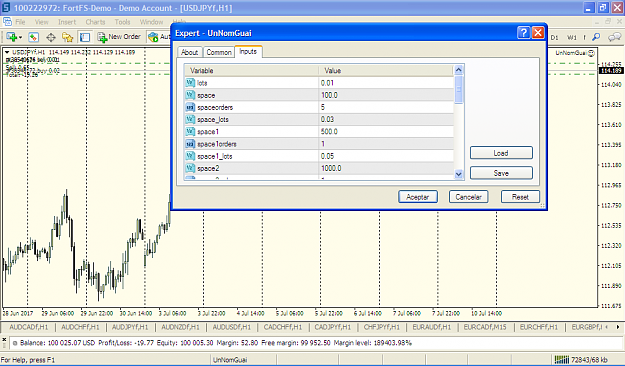Click the inputs list scroll up arrow
625x366 pixels.
click(x=459, y=70)
